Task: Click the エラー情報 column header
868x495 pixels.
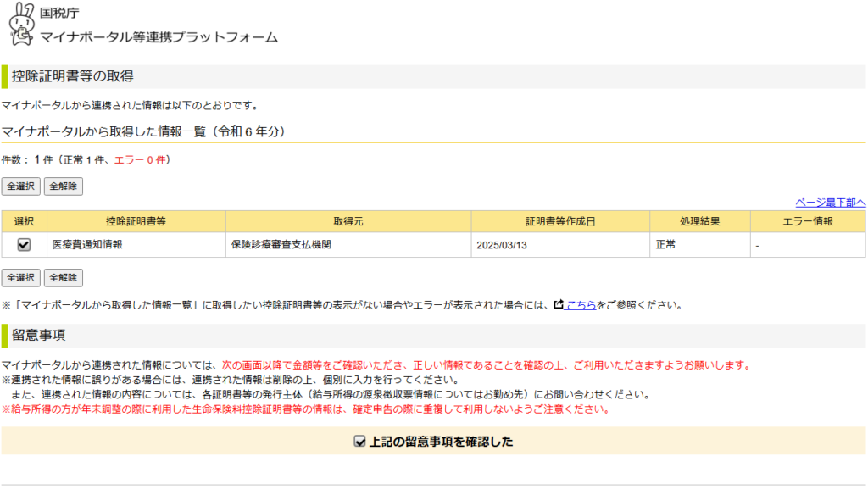Action: [x=807, y=221]
